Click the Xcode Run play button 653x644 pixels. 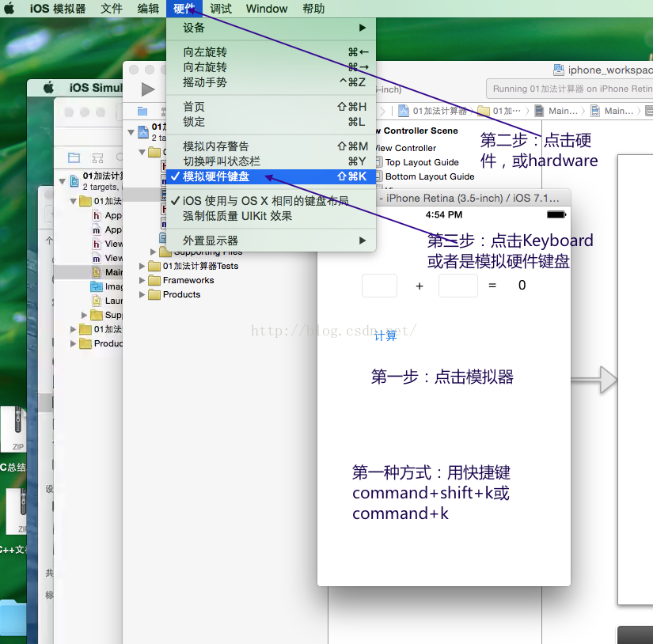click(147, 89)
